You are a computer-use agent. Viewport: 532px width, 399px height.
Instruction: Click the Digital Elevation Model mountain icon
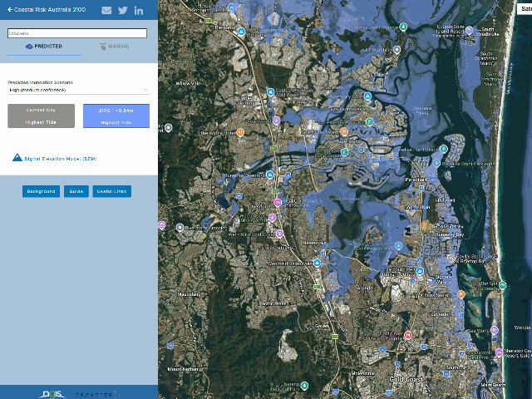coord(17,158)
